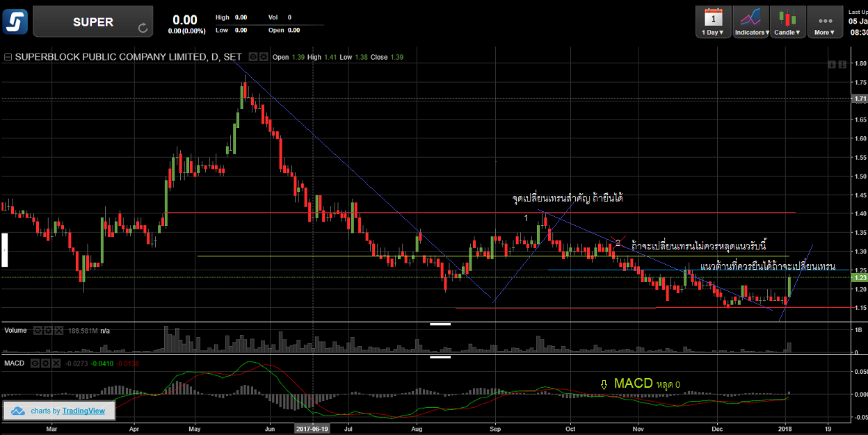Toggle visibility of Volume indicator
Image resolution: width=868 pixels, height=435 pixels.
point(38,331)
